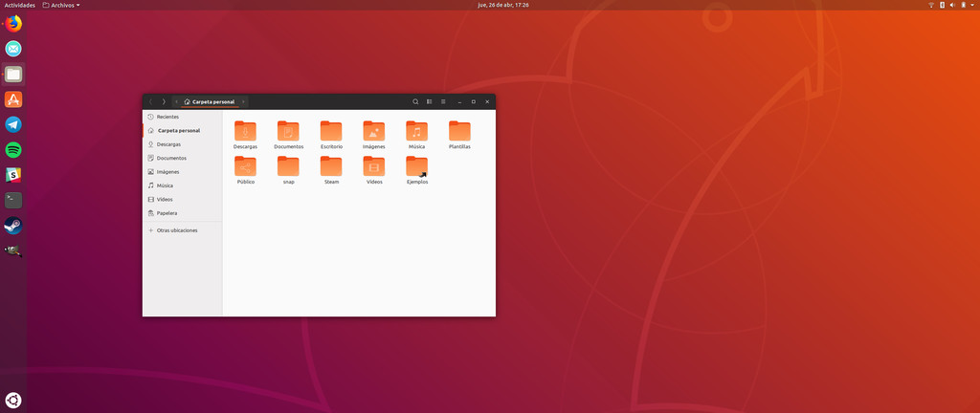Image resolution: width=980 pixels, height=413 pixels.
Task: Click Otras ubicaciones in the sidebar
Action: (x=183, y=230)
